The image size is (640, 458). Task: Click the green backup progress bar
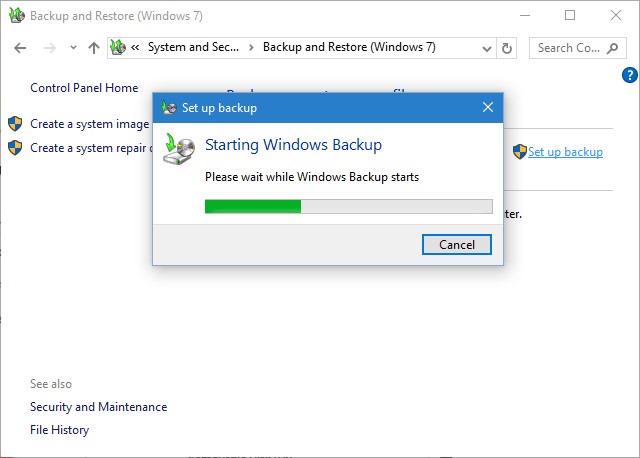click(349, 207)
